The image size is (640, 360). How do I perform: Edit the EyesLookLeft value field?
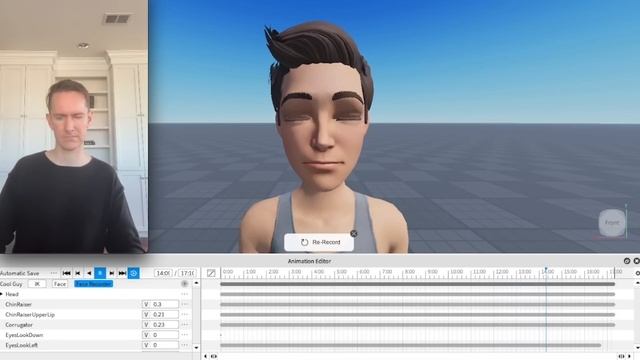(x=160, y=345)
